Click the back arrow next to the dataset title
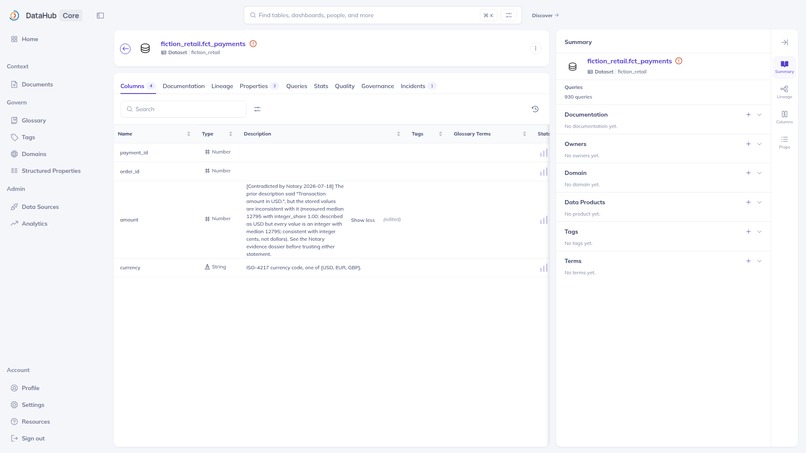The height and width of the screenshot is (453, 806). click(x=125, y=48)
